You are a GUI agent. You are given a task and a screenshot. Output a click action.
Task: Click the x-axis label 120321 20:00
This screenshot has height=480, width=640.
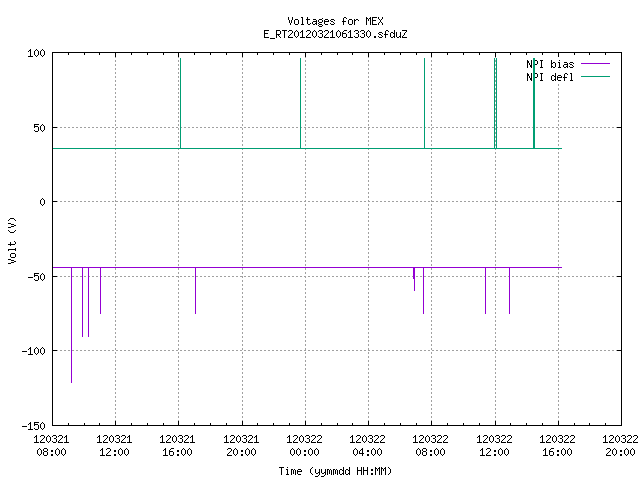[241, 446]
